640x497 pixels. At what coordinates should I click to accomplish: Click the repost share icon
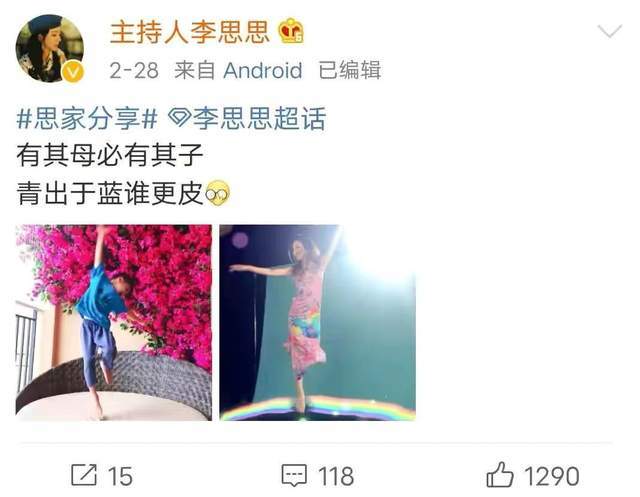pyautogui.click(x=84, y=475)
